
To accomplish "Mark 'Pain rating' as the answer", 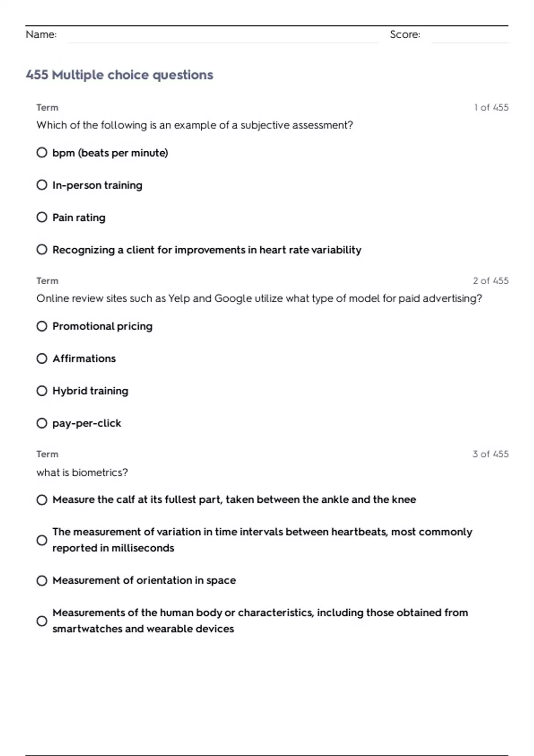I will click(x=42, y=217).
